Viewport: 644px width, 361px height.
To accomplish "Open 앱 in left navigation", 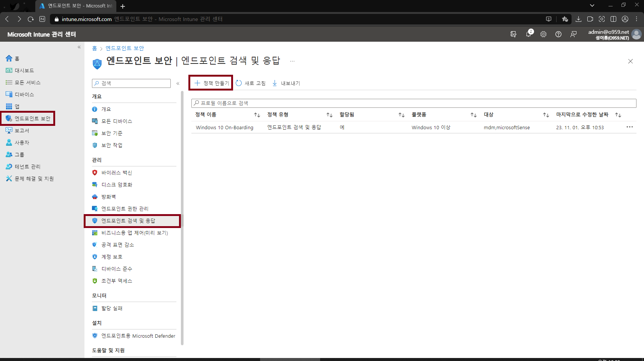I will pos(13,106).
